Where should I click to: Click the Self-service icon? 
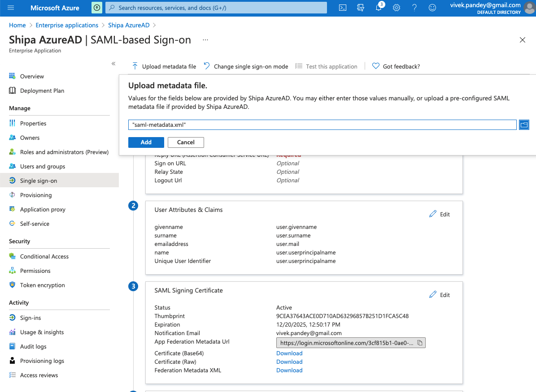[12, 223]
